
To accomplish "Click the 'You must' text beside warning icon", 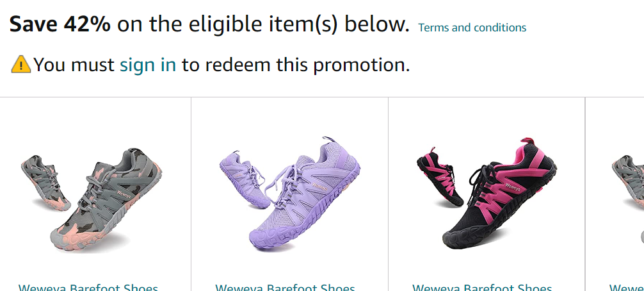I will tap(74, 65).
